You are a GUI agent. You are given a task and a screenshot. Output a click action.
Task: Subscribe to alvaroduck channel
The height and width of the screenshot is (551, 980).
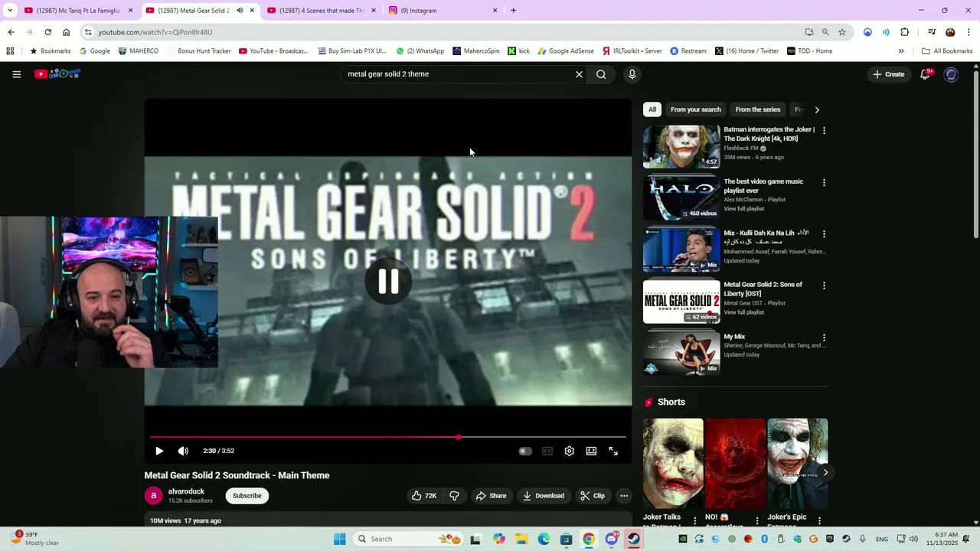pos(247,496)
